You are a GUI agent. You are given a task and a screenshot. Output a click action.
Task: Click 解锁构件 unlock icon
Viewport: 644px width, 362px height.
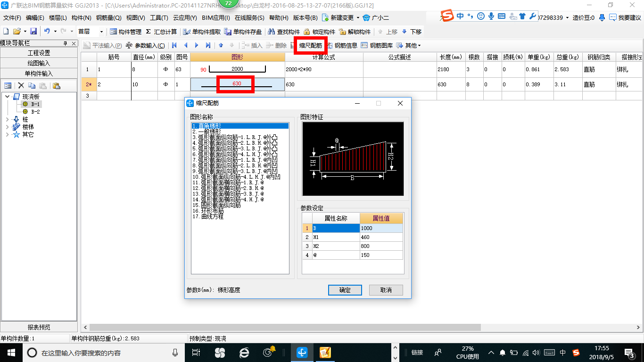click(355, 32)
